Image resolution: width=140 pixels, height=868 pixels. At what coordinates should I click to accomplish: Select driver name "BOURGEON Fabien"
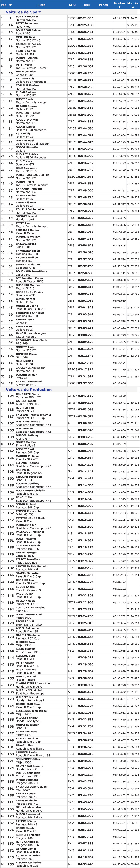coord(28,30)
